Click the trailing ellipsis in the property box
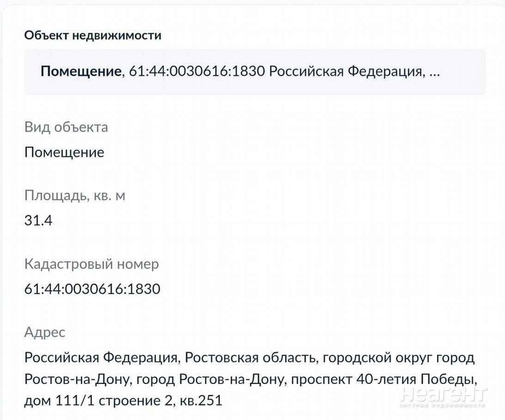 435,72
